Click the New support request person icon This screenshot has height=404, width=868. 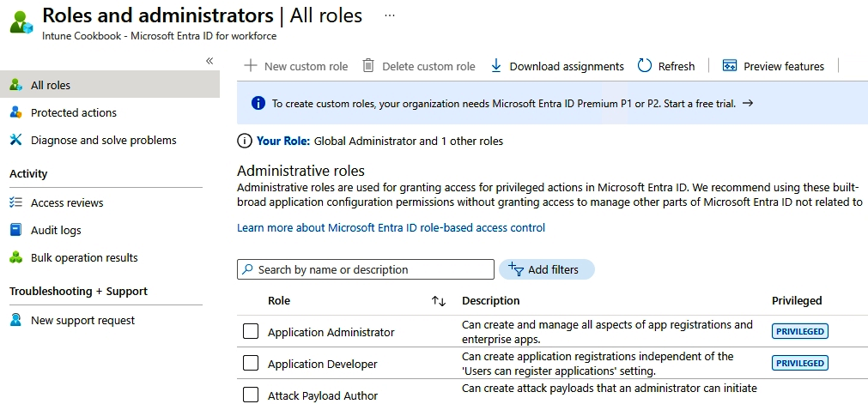click(x=16, y=320)
